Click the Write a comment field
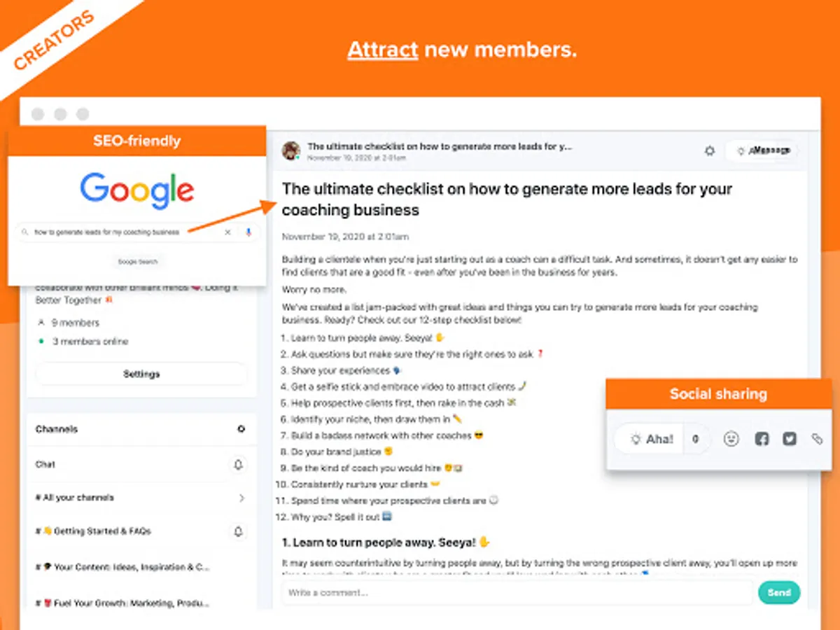840x630 pixels. pos(517,592)
